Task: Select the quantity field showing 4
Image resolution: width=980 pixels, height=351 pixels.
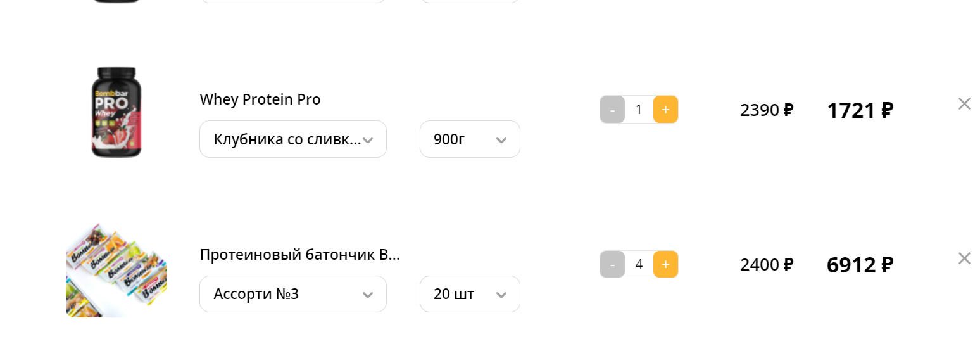Action: [x=639, y=264]
